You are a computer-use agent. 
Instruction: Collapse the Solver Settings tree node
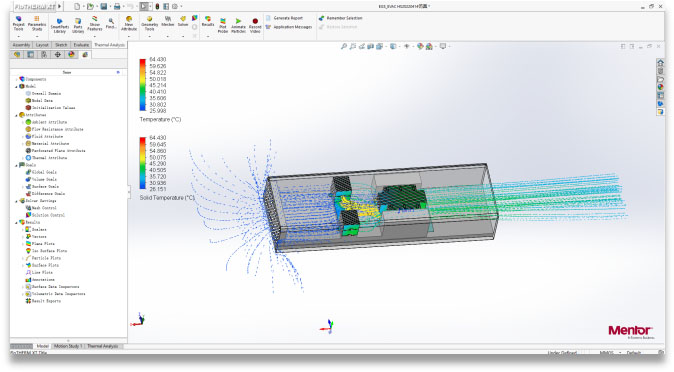[16, 201]
